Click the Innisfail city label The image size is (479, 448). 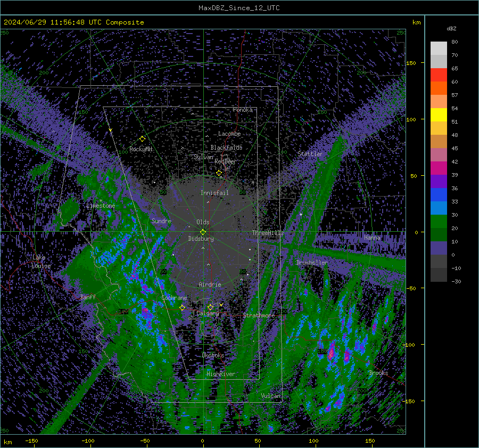click(x=214, y=193)
